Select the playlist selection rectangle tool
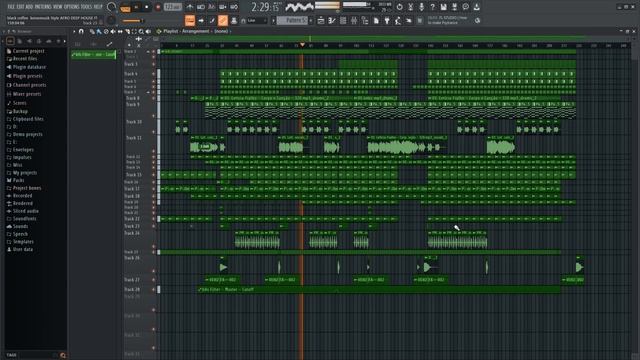640x360 pixels. [x=134, y=31]
